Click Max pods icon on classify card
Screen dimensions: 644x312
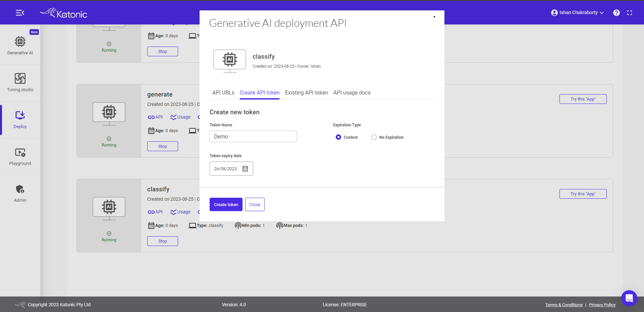(279, 226)
